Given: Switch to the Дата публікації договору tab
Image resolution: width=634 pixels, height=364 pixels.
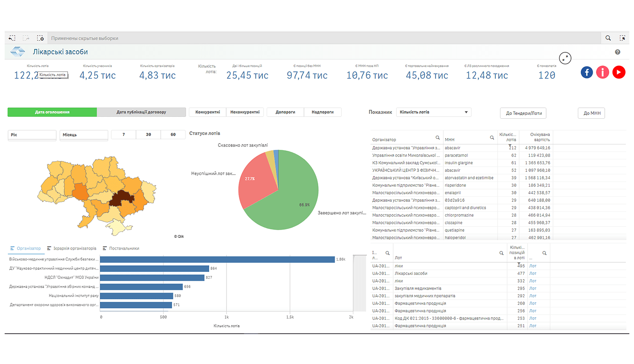Looking at the screenshot, I should click(x=142, y=112).
